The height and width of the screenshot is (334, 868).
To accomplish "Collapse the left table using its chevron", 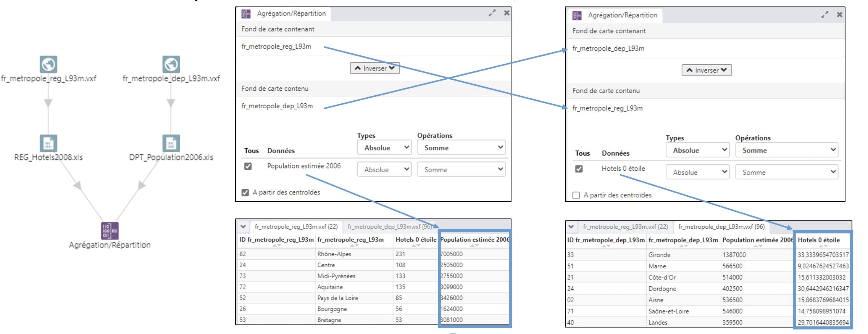I will click(x=243, y=226).
